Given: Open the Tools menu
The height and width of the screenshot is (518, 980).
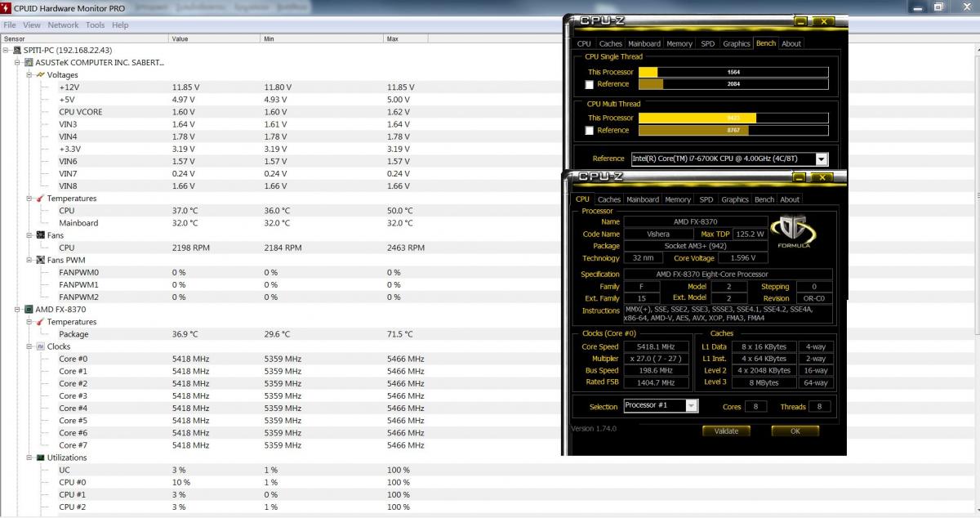Looking at the screenshot, I should (95, 25).
